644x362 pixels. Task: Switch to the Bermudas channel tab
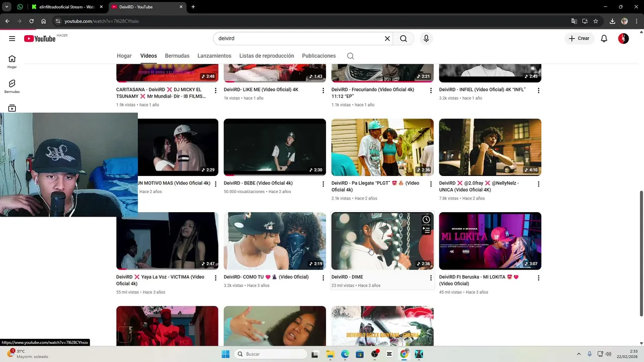tap(177, 56)
